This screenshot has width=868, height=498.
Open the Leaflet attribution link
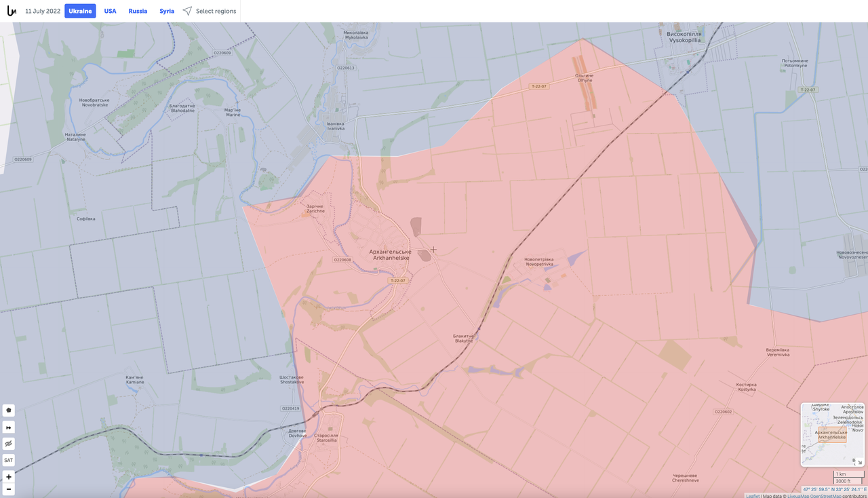(x=753, y=495)
